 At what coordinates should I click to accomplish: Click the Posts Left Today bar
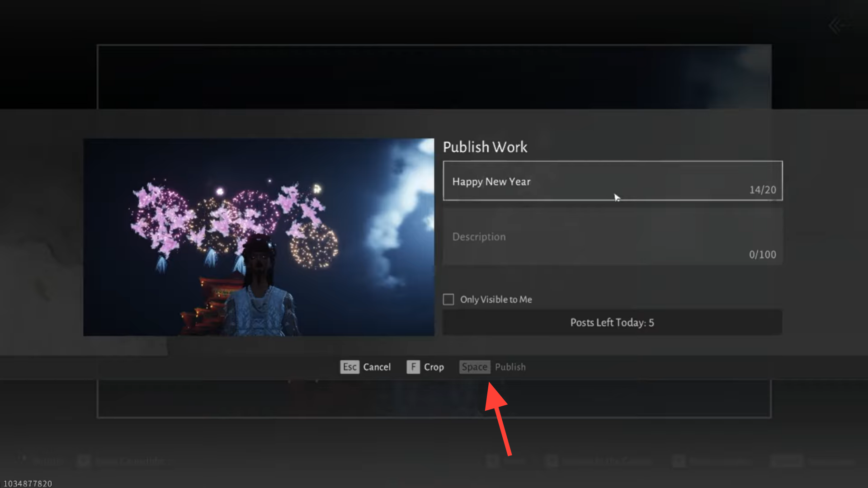pyautogui.click(x=612, y=323)
